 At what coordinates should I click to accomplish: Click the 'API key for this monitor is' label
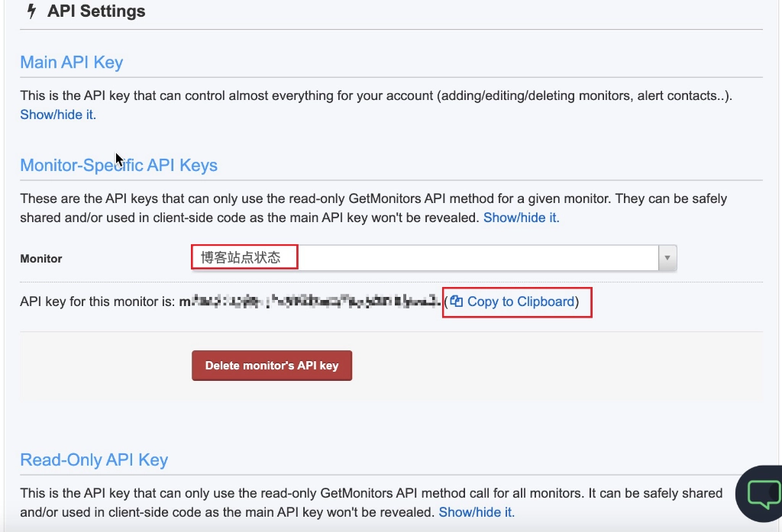tap(98, 301)
